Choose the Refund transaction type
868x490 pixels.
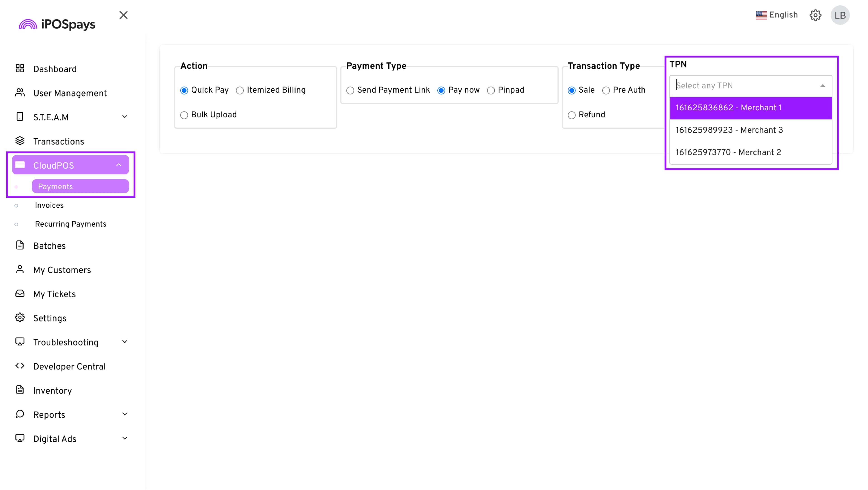(571, 115)
